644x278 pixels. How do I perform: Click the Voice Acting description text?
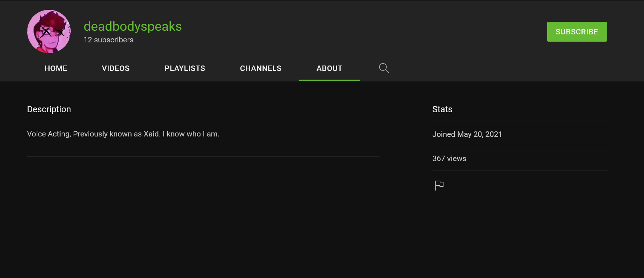click(123, 134)
